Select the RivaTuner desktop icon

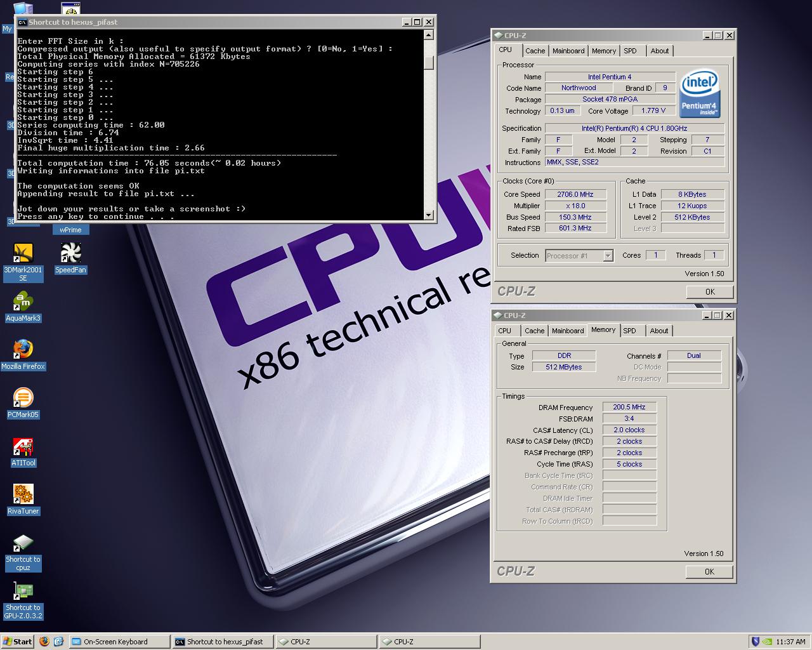click(x=23, y=500)
